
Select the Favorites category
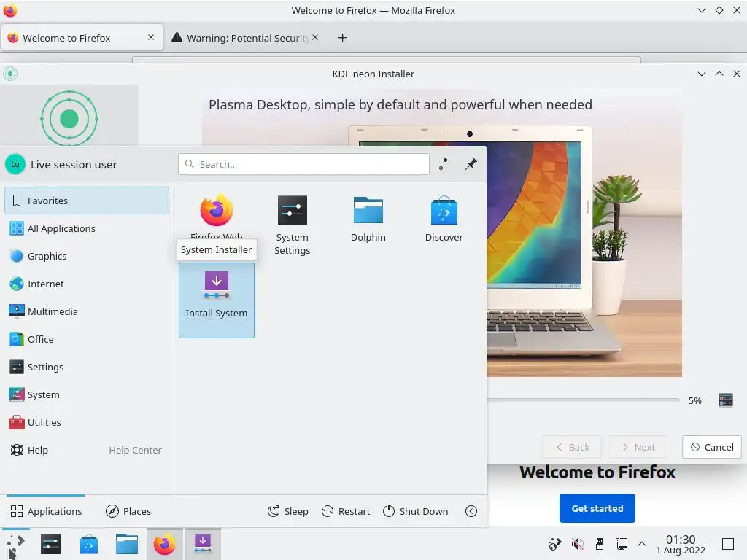(x=87, y=201)
